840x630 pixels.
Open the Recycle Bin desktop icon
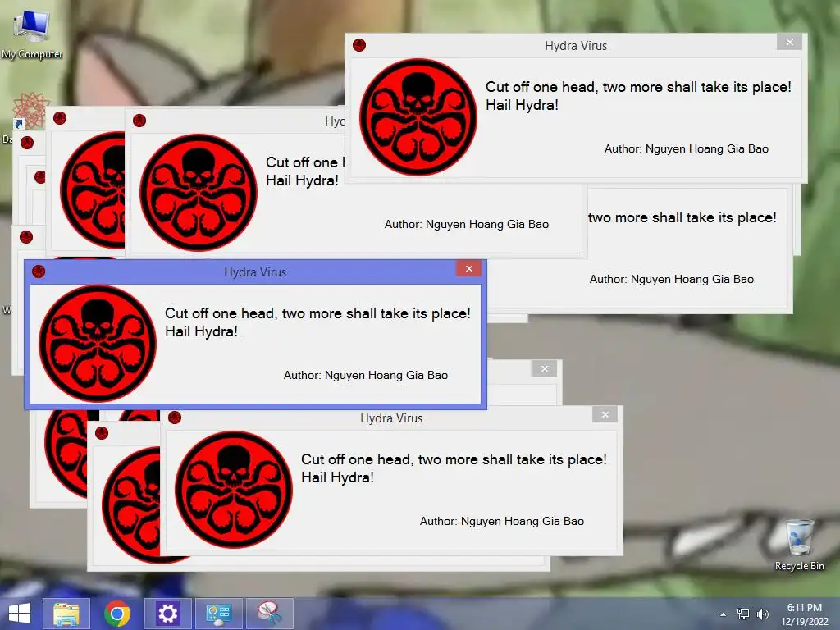tap(799, 545)
